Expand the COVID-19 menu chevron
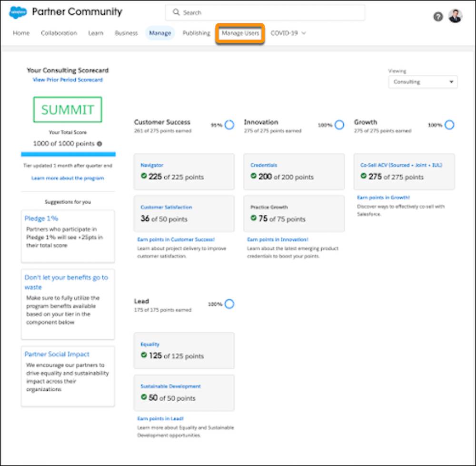This screenshot has height=466, width=476. click(304, 33)
